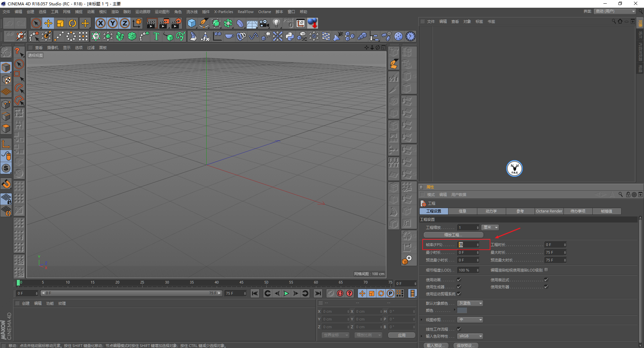Add a Camera object

pyautogui.click(x=264, y=23)
